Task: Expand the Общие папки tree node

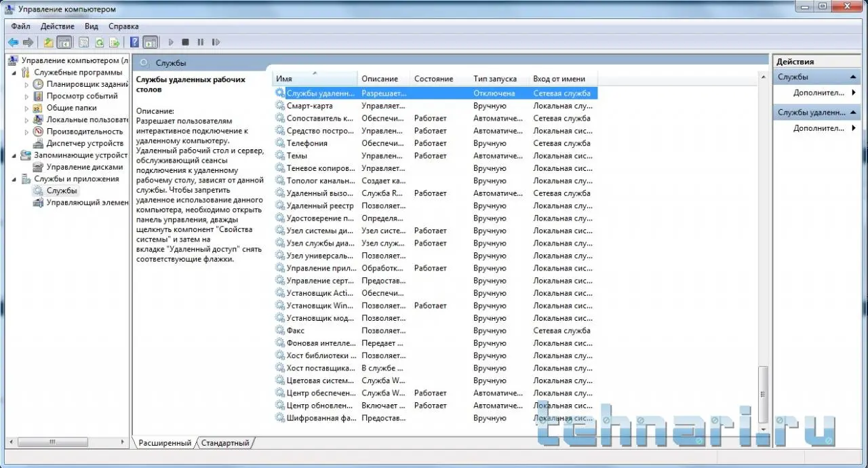Action: point(27,108)
